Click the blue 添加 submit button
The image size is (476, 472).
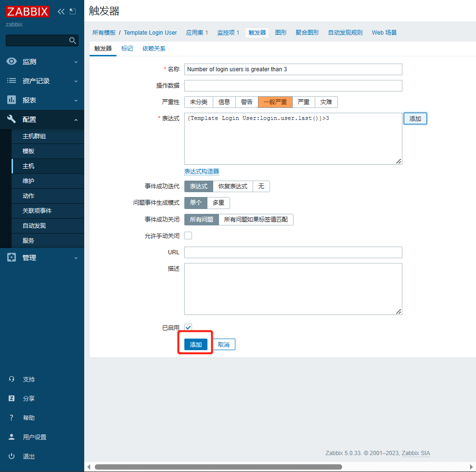196,344
